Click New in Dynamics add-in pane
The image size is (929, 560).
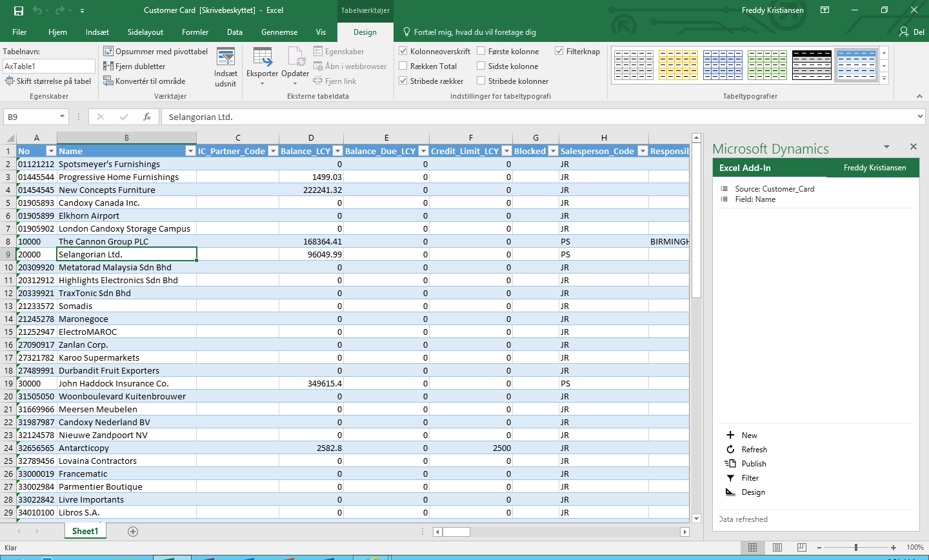point(749,435)
